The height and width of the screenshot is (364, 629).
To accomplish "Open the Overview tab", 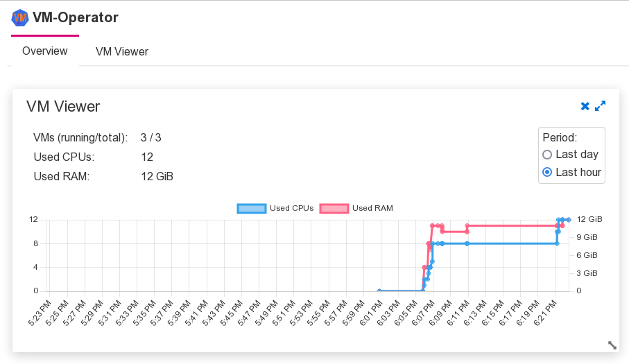I will pyautogui.click(x=45, y=51).
